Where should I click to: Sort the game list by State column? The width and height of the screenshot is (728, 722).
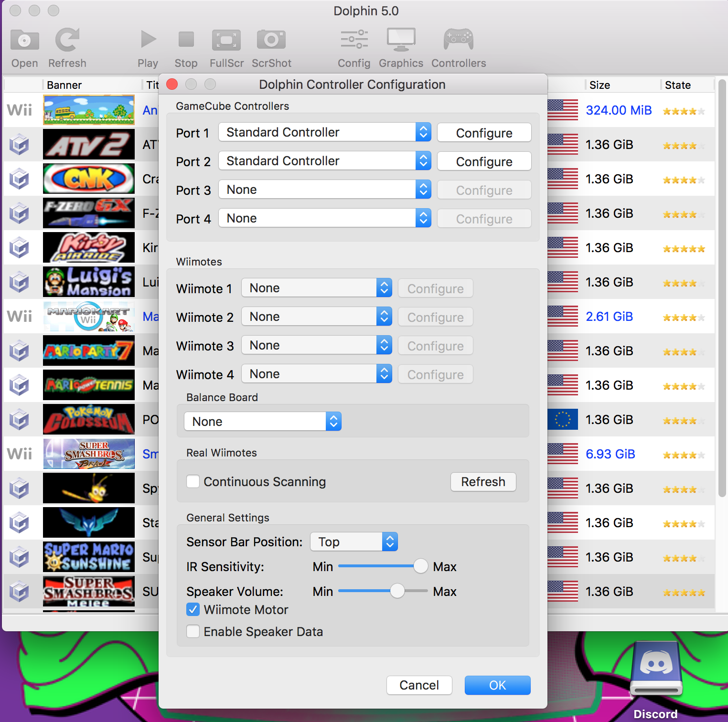[687, 85]
